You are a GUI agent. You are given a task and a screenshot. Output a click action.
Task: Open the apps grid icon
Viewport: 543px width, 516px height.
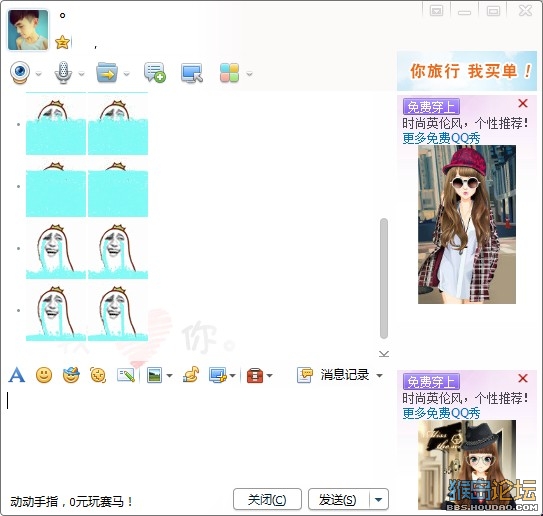click(x=229, y=73)
